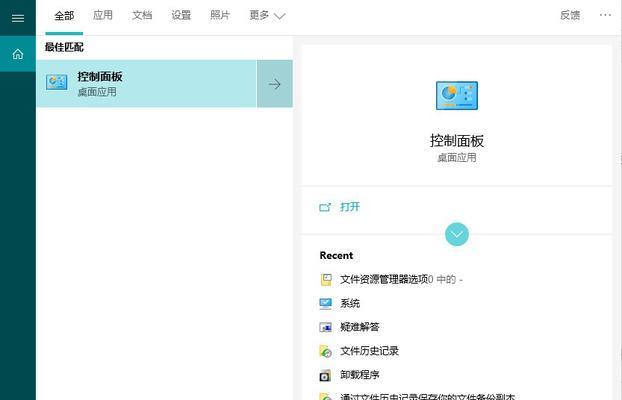
Task: Click 打开 to open Control Panel
Action: 350,207
